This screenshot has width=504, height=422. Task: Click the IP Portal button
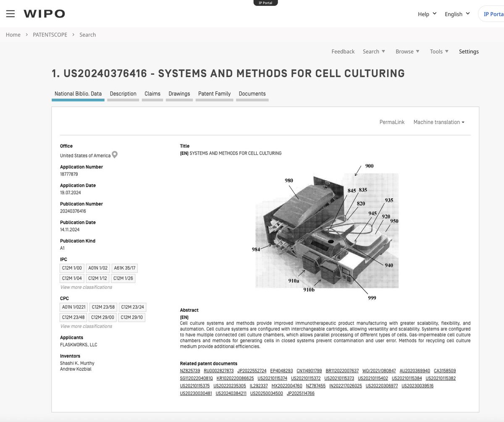(491, 14)
